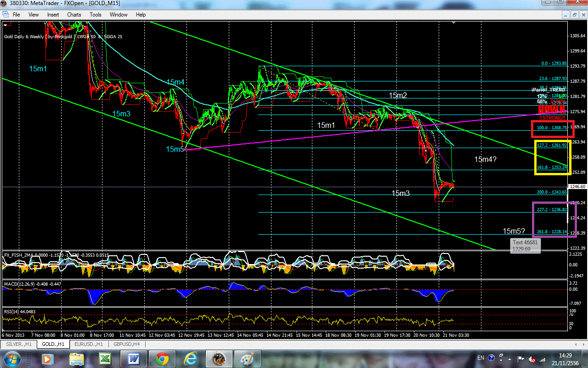Select the GOLD.,H1 chart tab
The image size is (588, 368).
[52, 344]
